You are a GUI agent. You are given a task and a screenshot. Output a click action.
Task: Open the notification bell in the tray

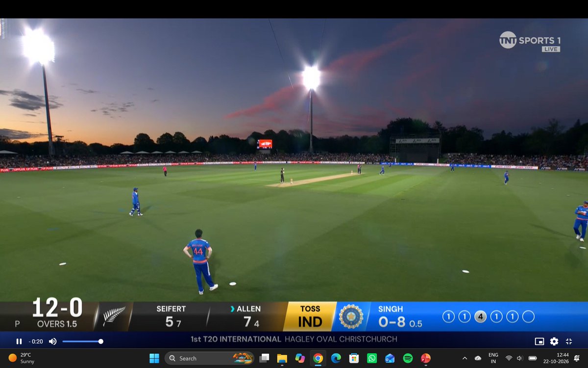pyautogui.click(x=577, y=358)
